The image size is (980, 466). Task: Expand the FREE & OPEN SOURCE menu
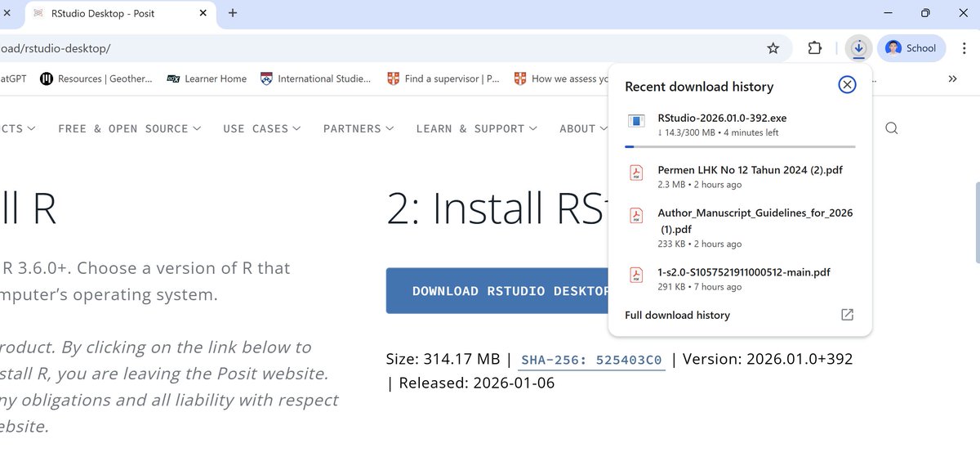(129, 128)
